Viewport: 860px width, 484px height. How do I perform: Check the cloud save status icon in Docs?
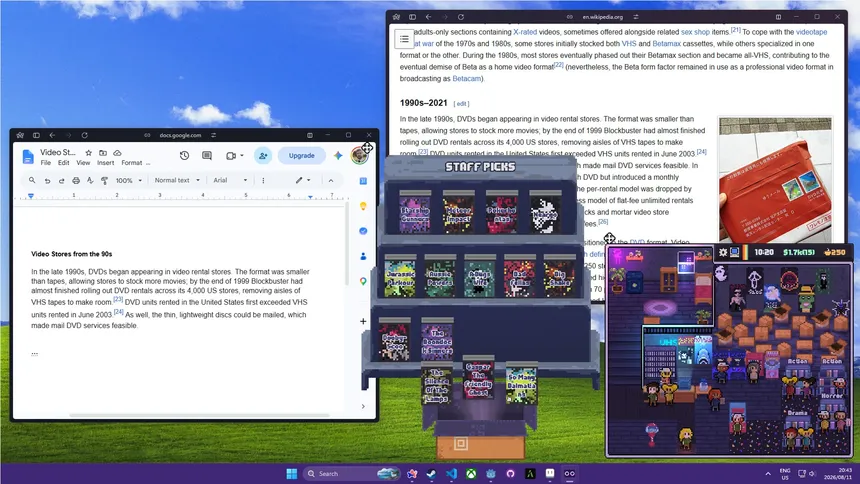pos(117,153)
